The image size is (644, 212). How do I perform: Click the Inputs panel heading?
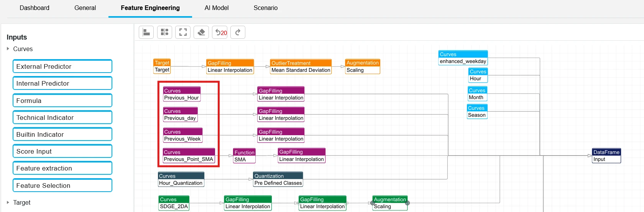tap(17, 37)
